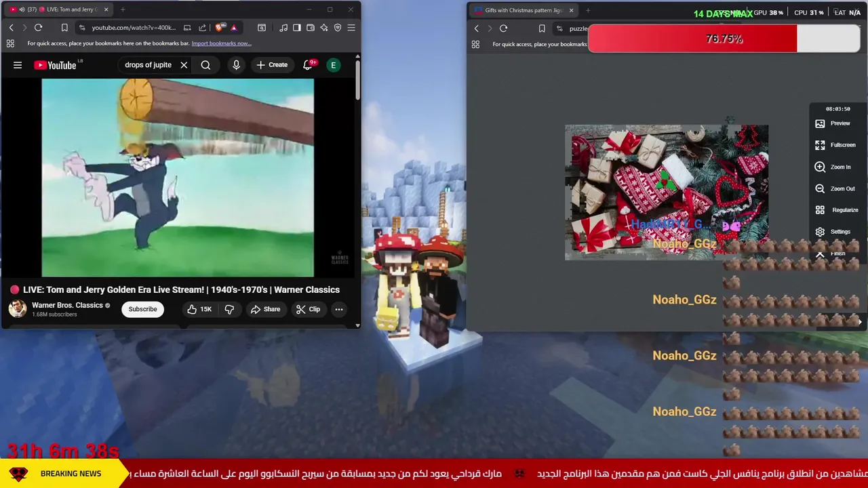Image resolution: width=868 pixels, height=488 pixels.
Task: Subscribe to Warner Bros. Classics
Action: [x=142, y=309]
